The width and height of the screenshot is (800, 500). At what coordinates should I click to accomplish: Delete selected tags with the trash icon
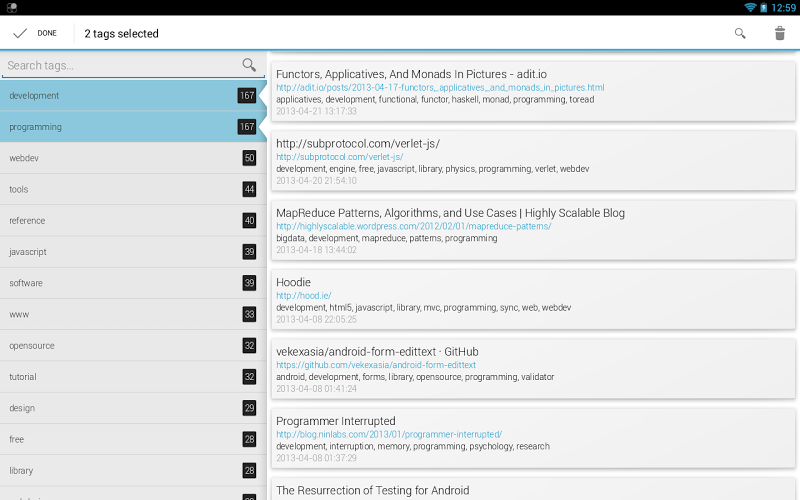[780, 33]
